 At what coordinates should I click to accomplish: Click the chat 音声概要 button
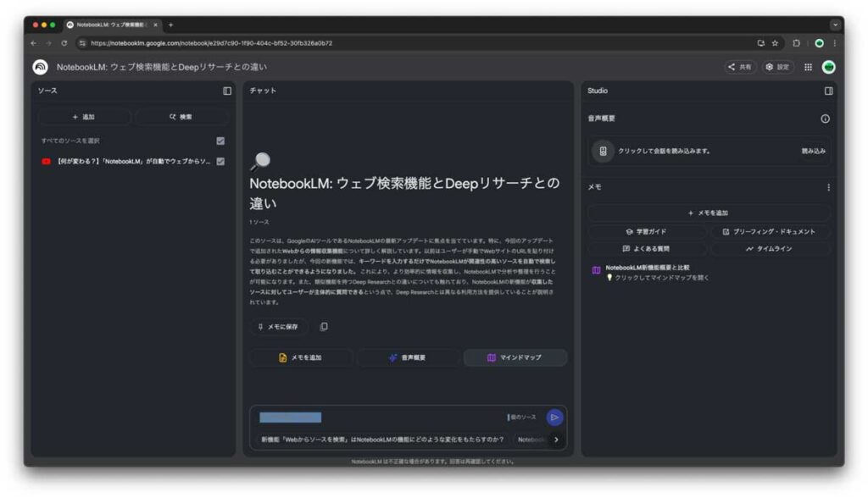click(408, 357)
